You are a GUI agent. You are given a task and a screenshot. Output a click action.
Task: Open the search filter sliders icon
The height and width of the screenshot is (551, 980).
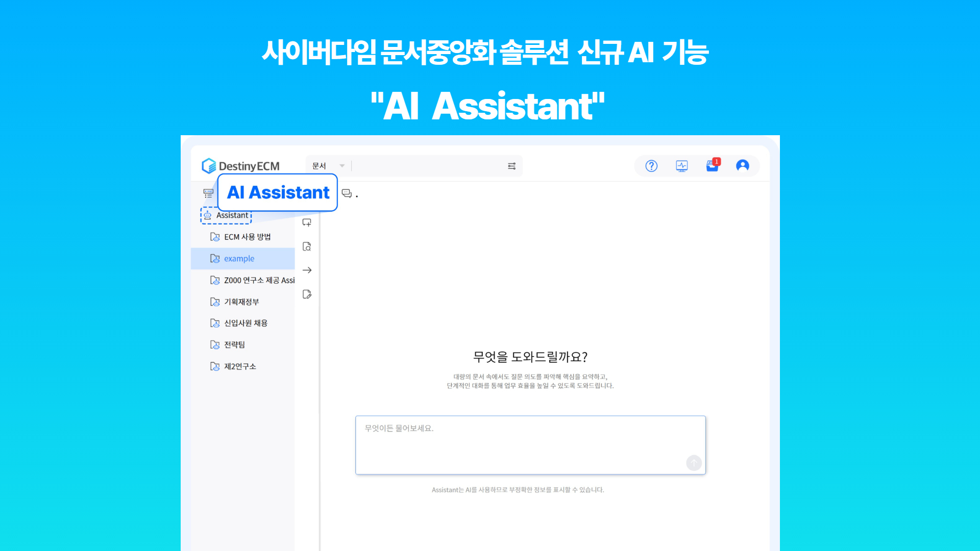tap(511, 166)
